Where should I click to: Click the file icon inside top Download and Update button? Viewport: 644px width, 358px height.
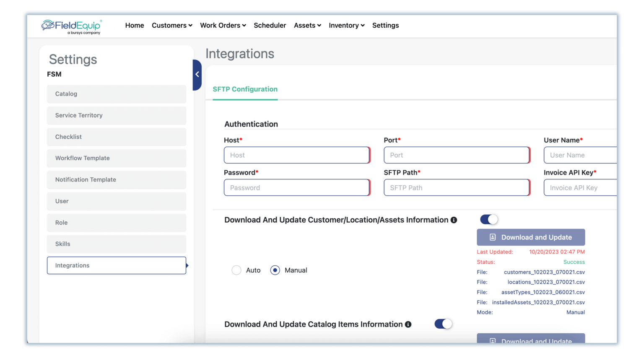pyautogui.click(x=492, y=237)
